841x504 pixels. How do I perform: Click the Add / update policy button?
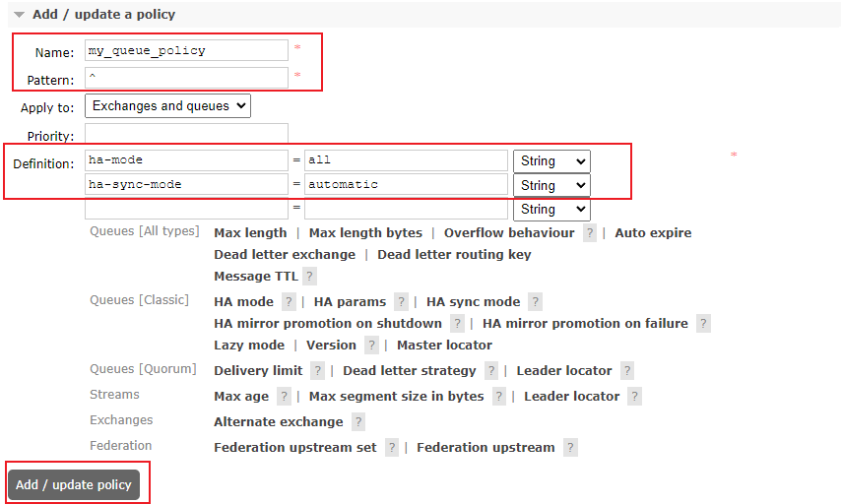point(74,485)
